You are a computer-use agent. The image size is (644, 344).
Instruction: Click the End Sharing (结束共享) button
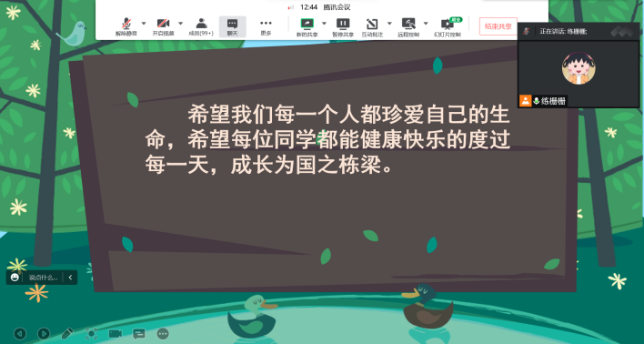point(498,26)
